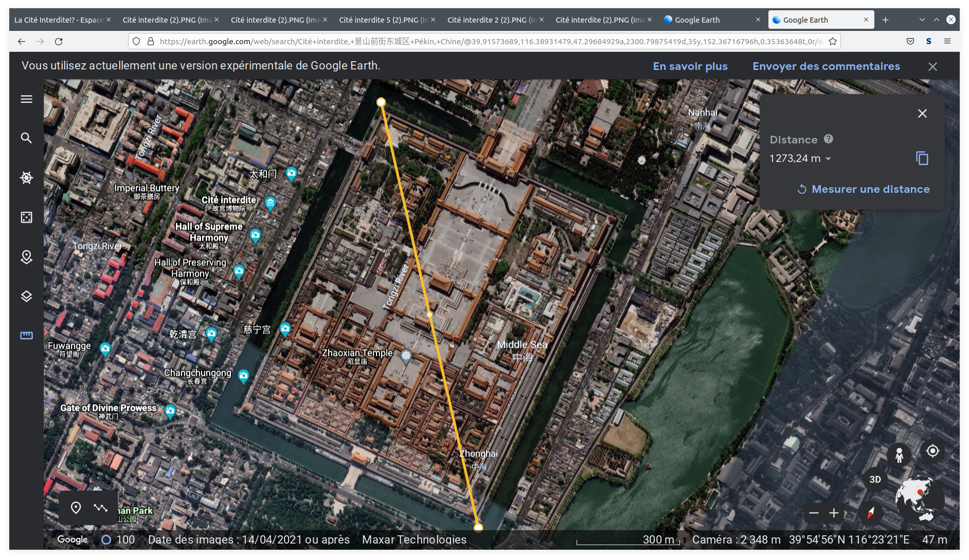Open the list all tabs chevron
The height and width of the screenshot is (560, 969).
[x=922, y=20]
